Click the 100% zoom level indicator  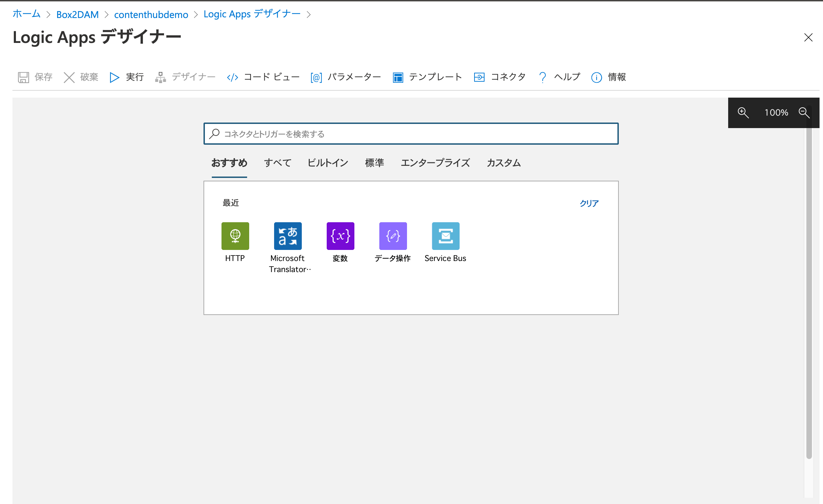click(x=776, y=112)
